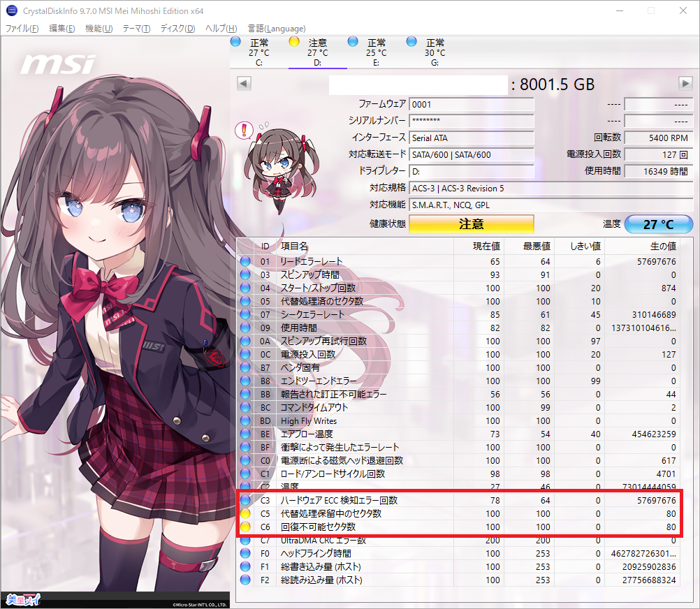Click the 対応転送モード field SATA/600
Viewport: 700px width, 609px height.
[472, 155]
